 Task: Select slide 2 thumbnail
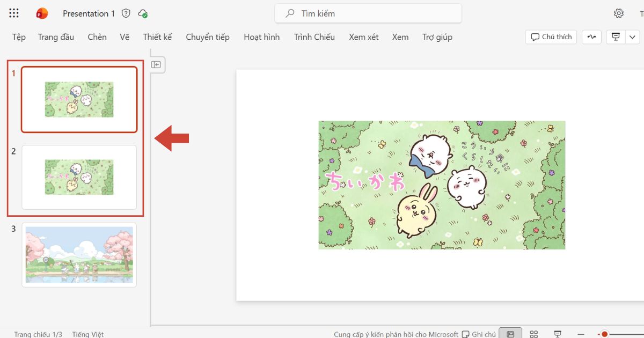tap(79, 177)
